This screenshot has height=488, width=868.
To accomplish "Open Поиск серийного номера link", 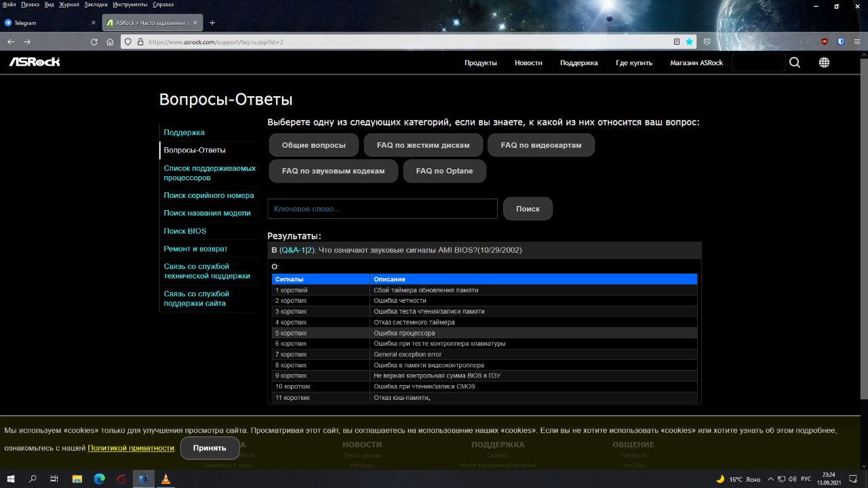I will (x=209, y=195).
